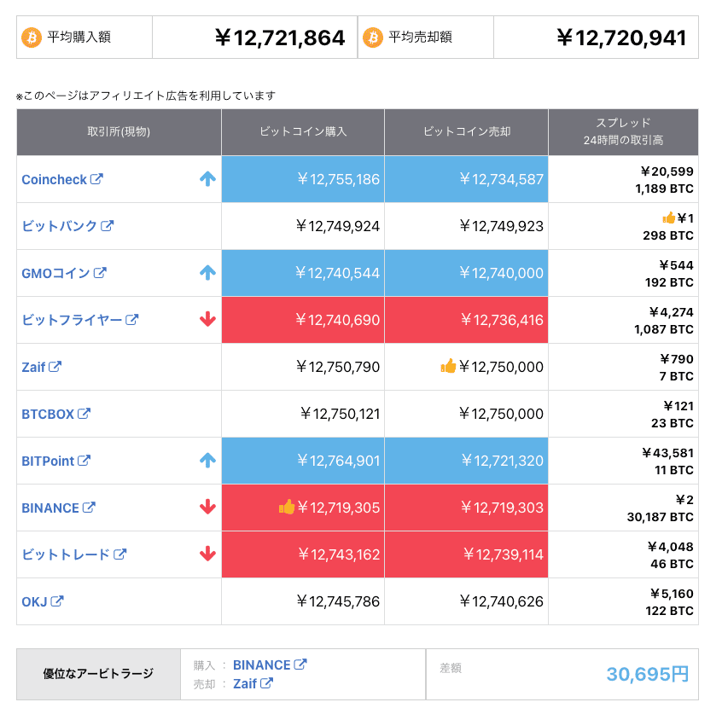Click the ビットコイン購入 column header
The height and width of the screenshot is (708, 728).
(303, 132)
